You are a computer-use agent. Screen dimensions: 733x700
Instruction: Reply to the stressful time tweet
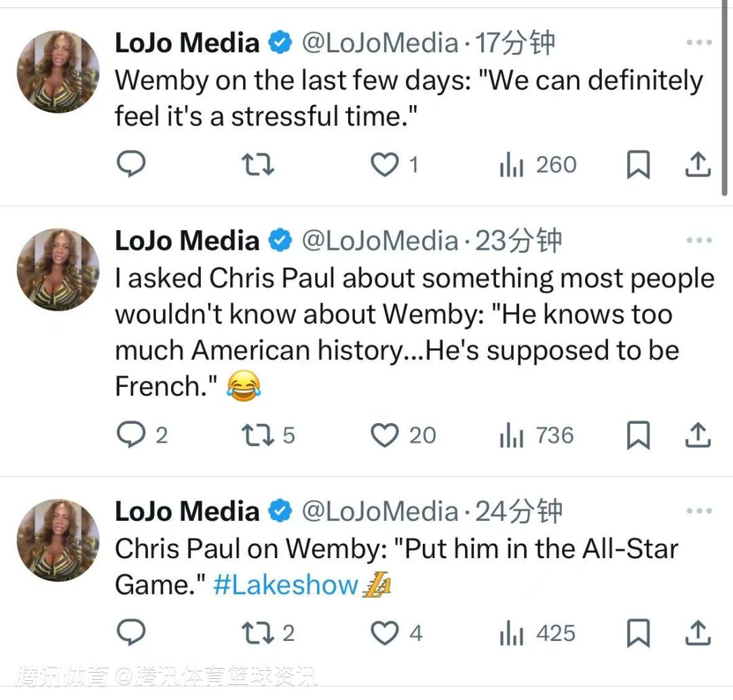tap(131, 164)
